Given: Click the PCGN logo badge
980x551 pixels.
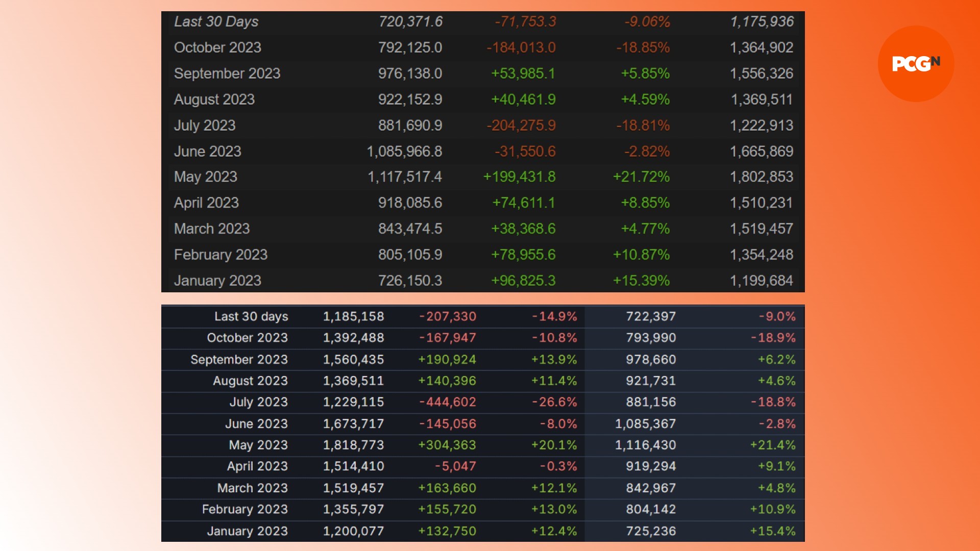Looking at the screenshot, I should click(916, 64).
